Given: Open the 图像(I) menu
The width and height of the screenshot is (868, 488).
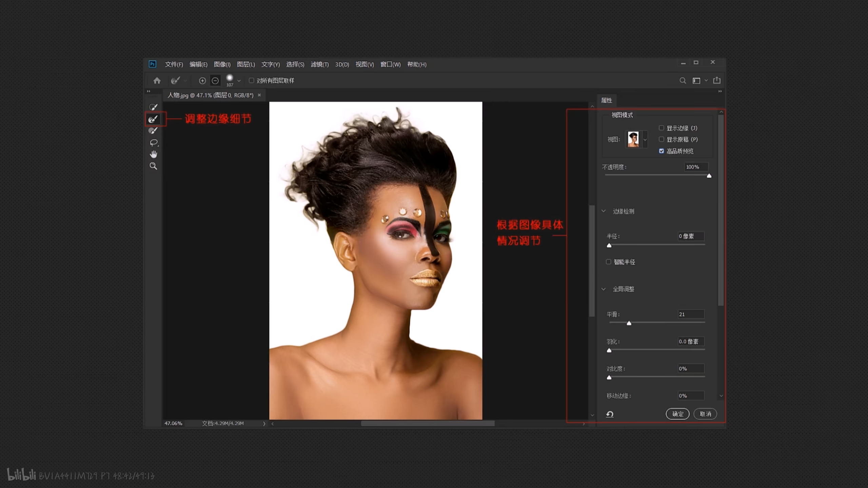Looking at the screenshot, I should 222,64.
